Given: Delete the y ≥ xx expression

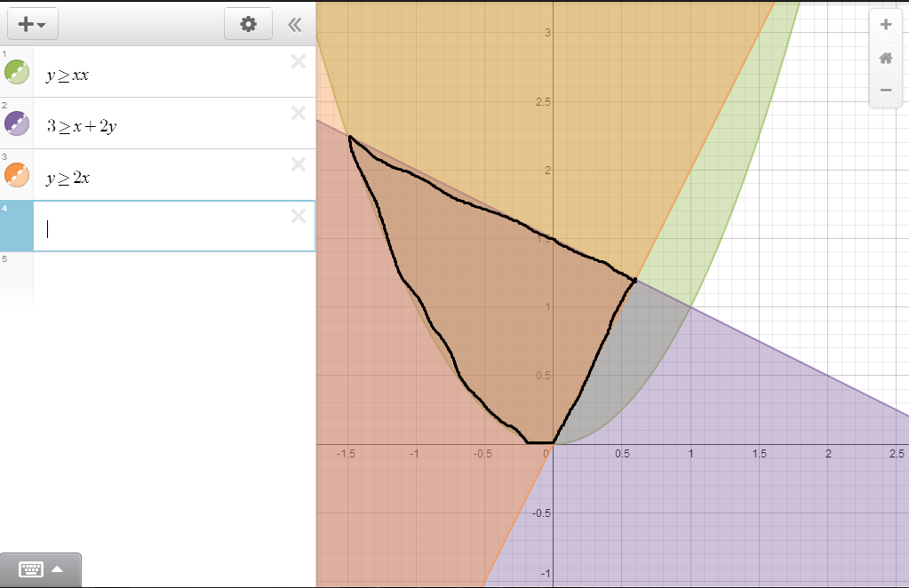Looking at the screenshot, I should [x=298, y=61].
